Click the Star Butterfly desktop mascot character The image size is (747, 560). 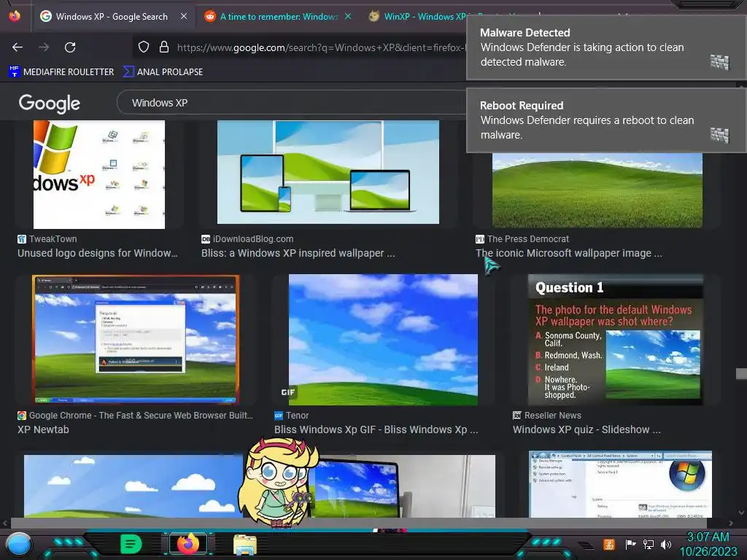(278, 483)
